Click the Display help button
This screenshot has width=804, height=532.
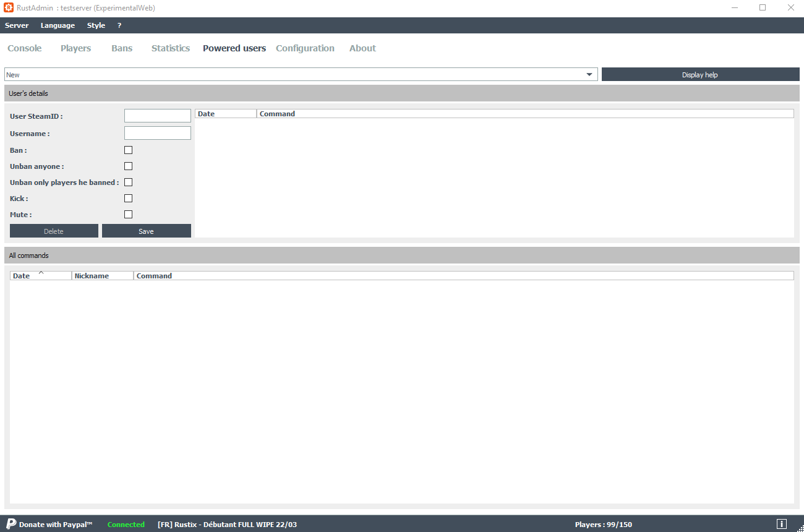(700, 74)
